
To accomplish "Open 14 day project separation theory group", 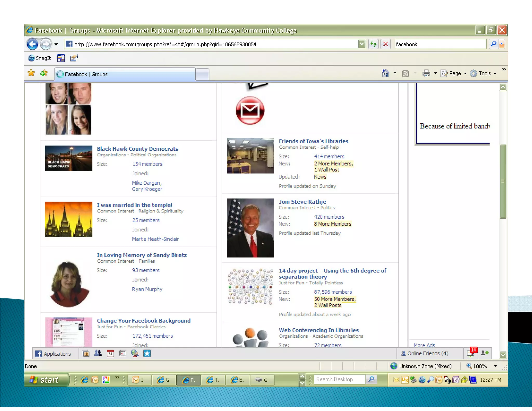I will [x=332, y=274].
